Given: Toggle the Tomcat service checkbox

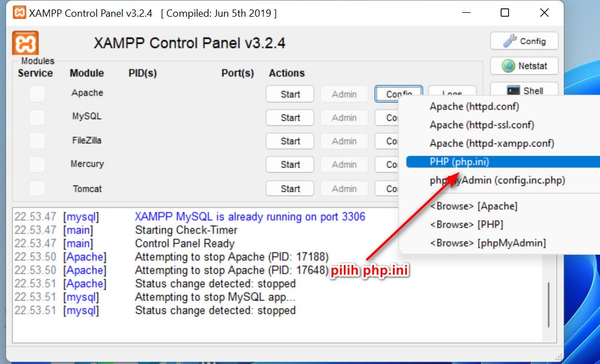Looking at the screenshot, I should click(37, 188).
